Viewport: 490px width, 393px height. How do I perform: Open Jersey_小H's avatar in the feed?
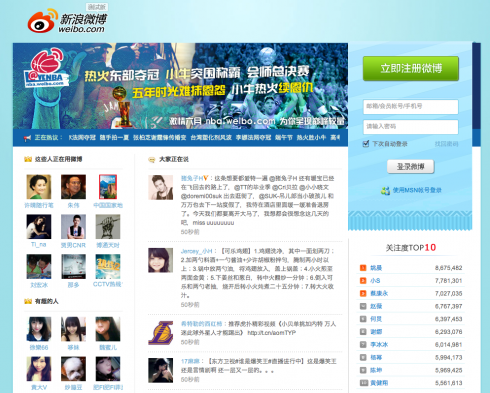(x=161, y=260)
